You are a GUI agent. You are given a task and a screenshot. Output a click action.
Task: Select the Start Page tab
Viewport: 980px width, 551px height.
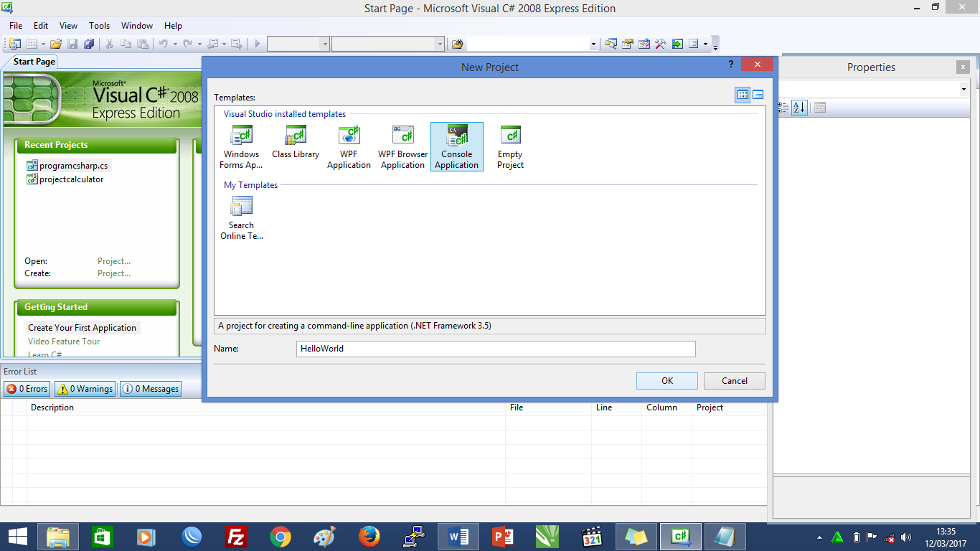click(34, 62)
